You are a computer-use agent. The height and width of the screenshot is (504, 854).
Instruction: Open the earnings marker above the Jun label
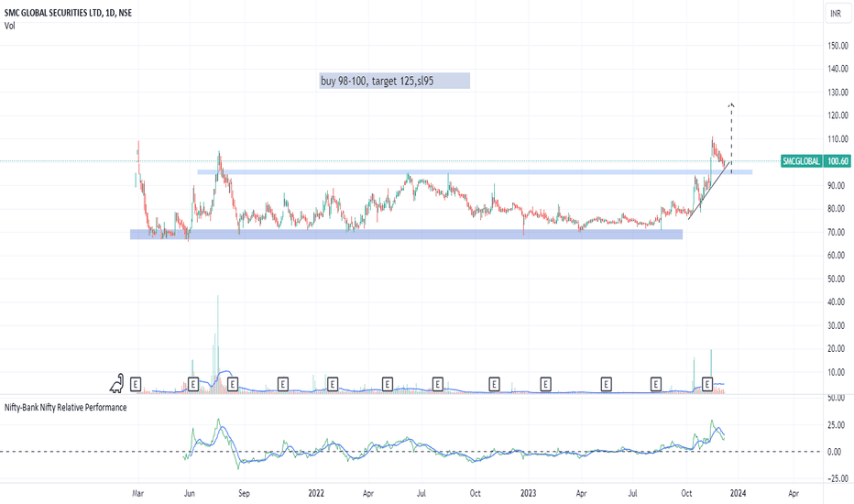[x=192, y=385]
